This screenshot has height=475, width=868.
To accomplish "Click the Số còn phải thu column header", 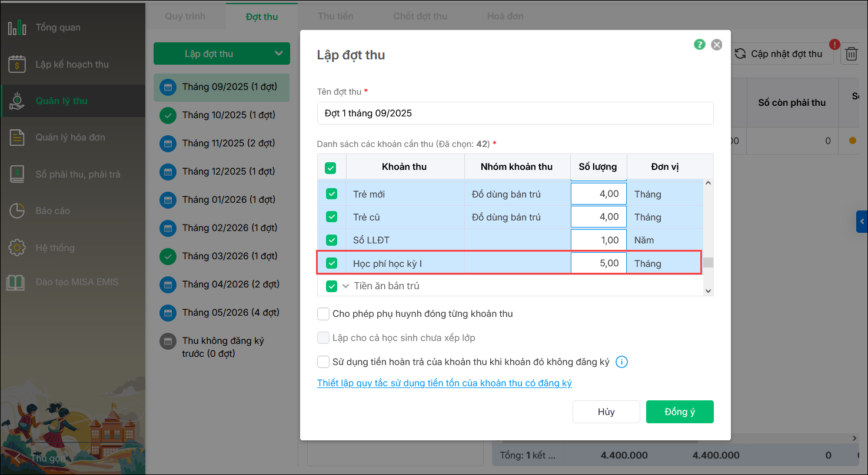I will (791, 103).
